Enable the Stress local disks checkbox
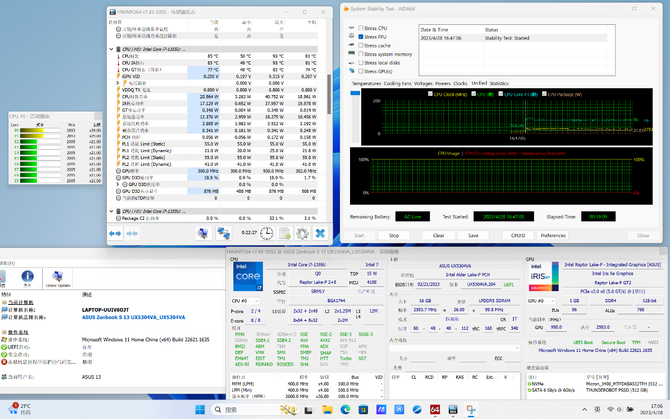This screenshot has width=670, height=419. click(x=361, y=62)
